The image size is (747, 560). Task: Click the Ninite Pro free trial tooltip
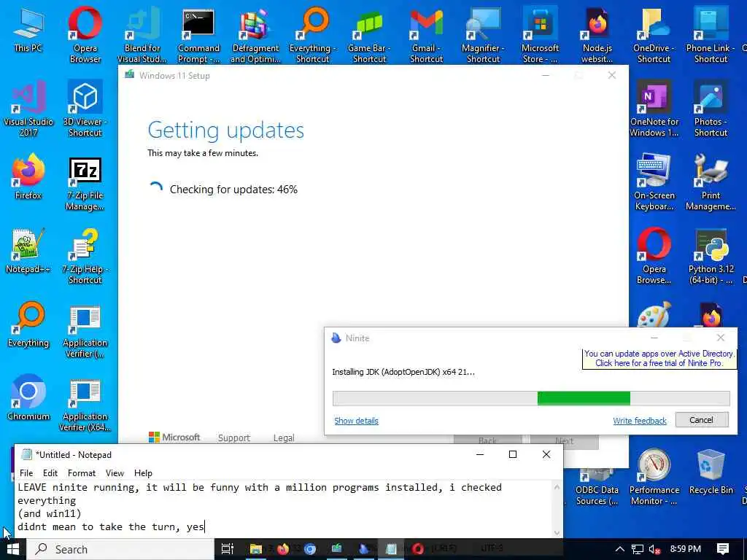pos(659,358)
